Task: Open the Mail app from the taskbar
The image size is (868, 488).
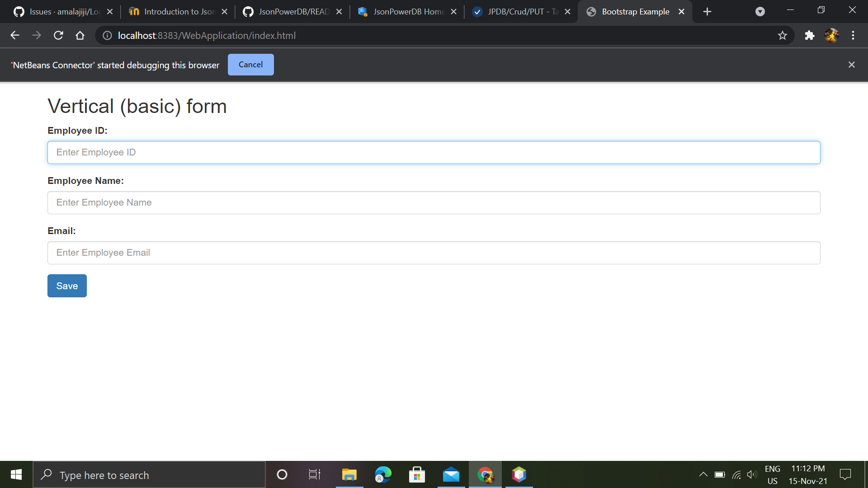Action: [x=451, y=474]
